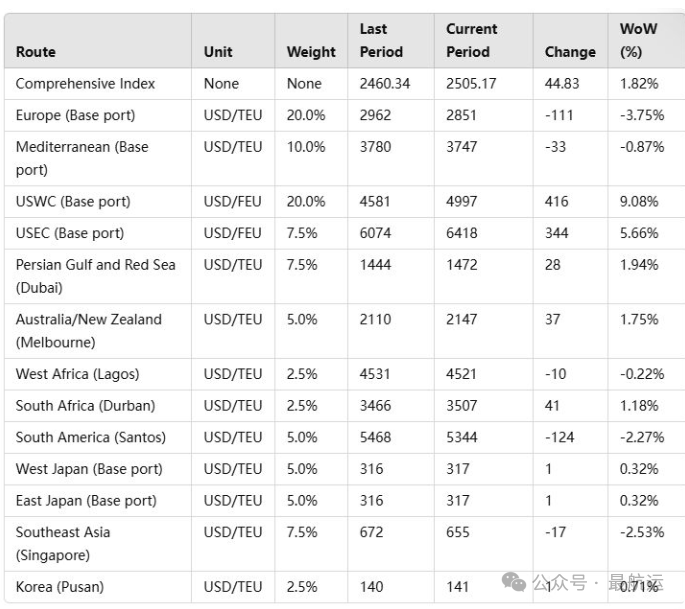The height and width of the screenshot is (609, 685).
Task: Click the Unit column header
Action: [x=218, y=52]
